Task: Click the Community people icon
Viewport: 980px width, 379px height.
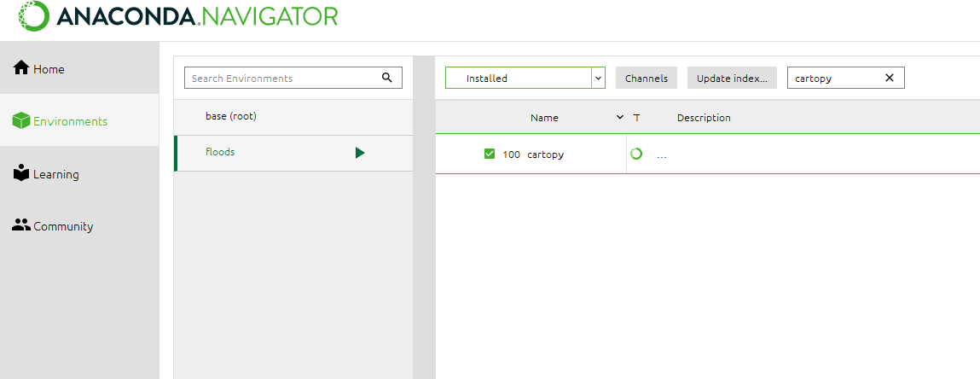Action: coord(21,224)
